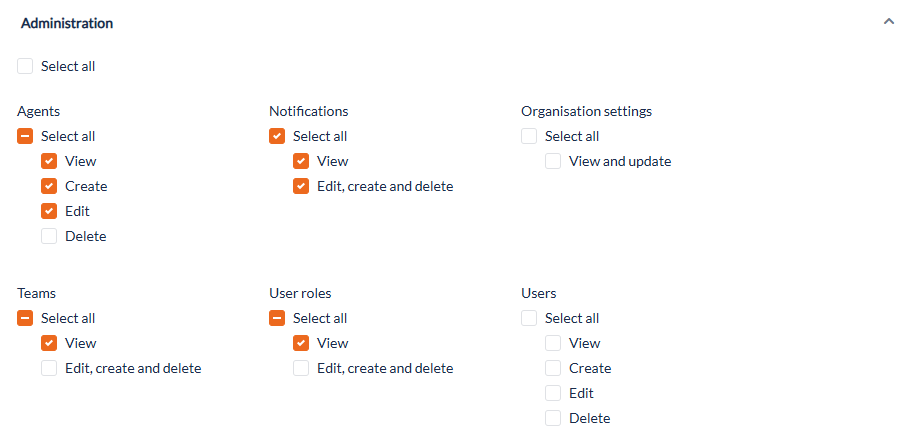
Task: Toggle Agents Select all checkbox
Action: 26,136
